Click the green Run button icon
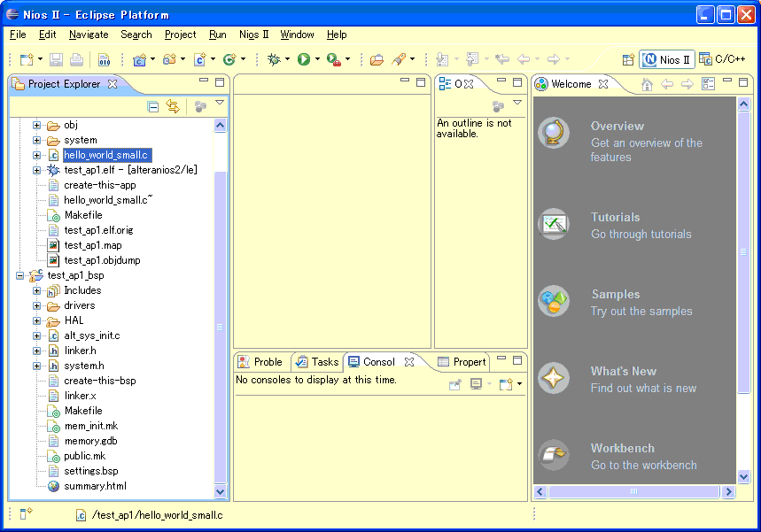This screenshot has width=761, height=532. coord(304,59)
